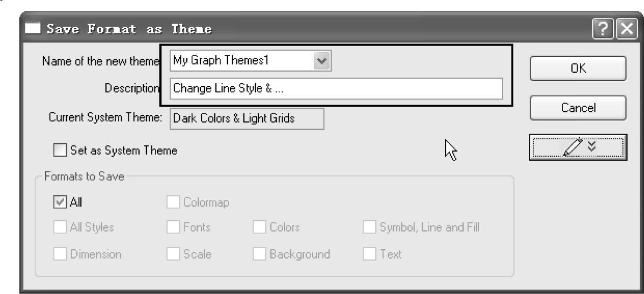This screenshot has height=294, width=644.
Task: Click the help question mark icon
Action: coord(601,29)
